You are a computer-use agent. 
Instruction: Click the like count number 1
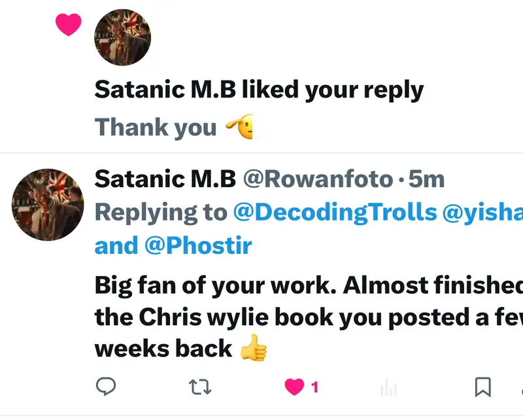(314, 387)
